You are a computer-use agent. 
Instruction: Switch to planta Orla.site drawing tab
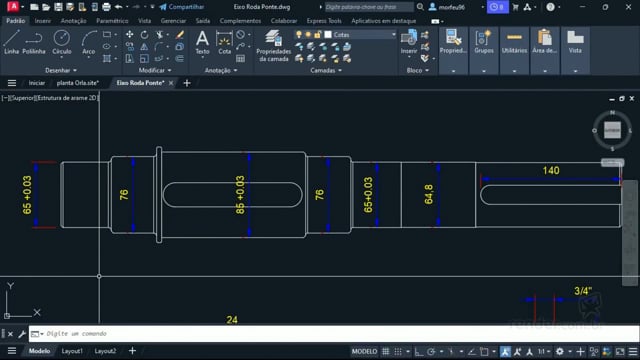(78, 83)
